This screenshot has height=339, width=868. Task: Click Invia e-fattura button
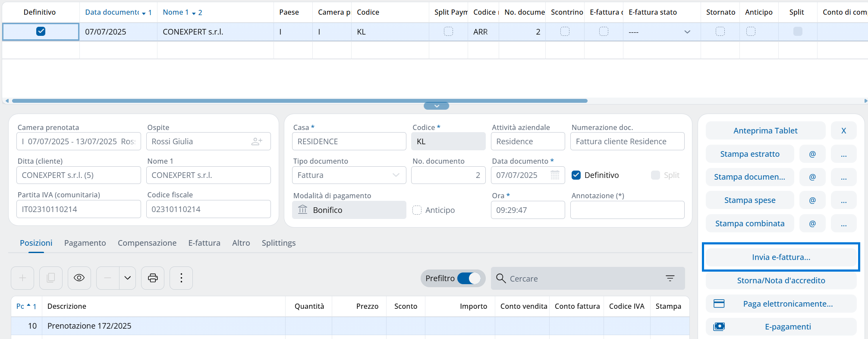pyautogui.click(x=781, y=257)
